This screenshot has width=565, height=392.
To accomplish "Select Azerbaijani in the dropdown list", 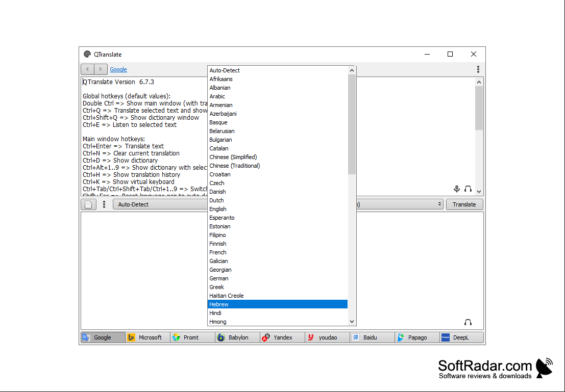I will 278,114.
